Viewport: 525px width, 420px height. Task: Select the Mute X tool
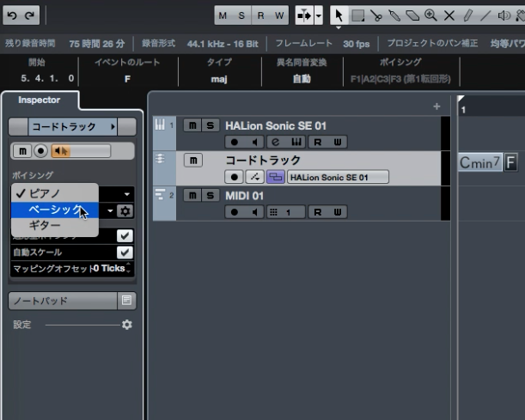point(449,15)
